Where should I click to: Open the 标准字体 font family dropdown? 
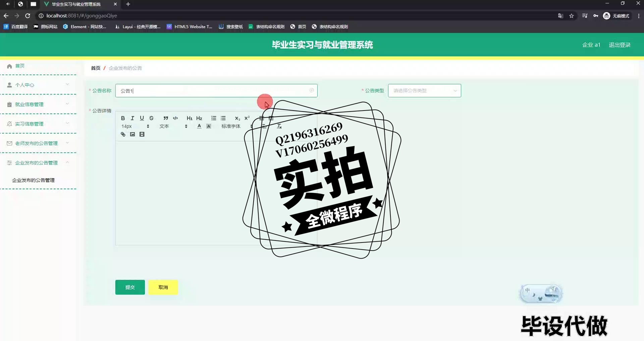[x=237, y=126]
